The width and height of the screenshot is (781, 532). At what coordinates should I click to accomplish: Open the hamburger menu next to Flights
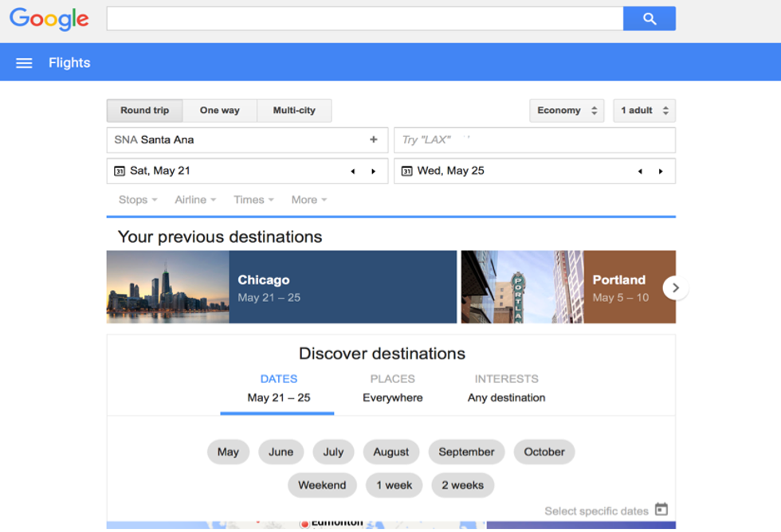[x=24, y=63]
